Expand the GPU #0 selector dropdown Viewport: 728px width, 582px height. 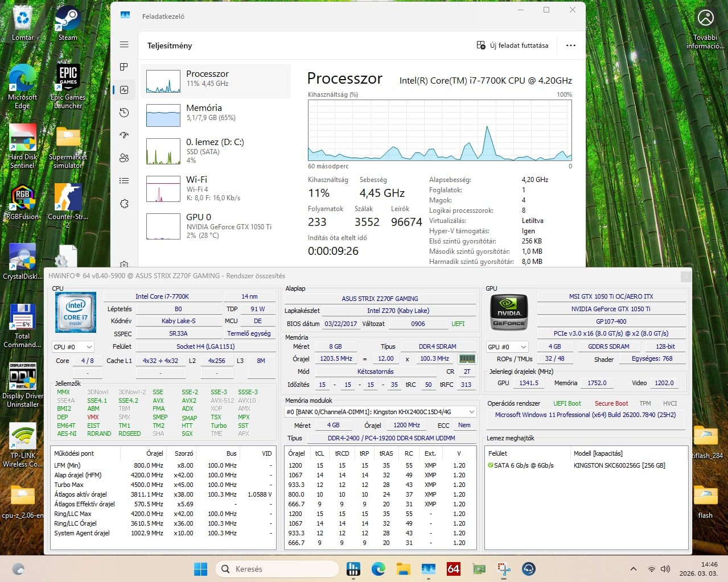coord(507,347)
